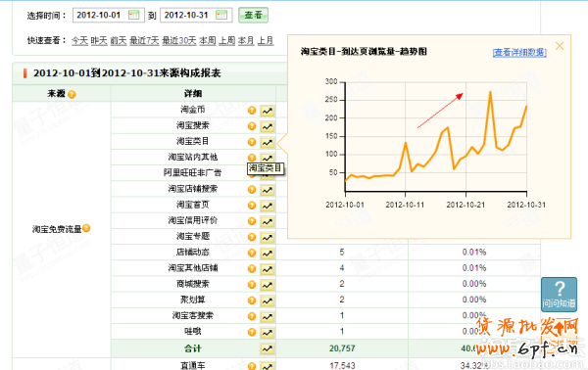Click 淘宝免费流量 source label

coord(57,229)
